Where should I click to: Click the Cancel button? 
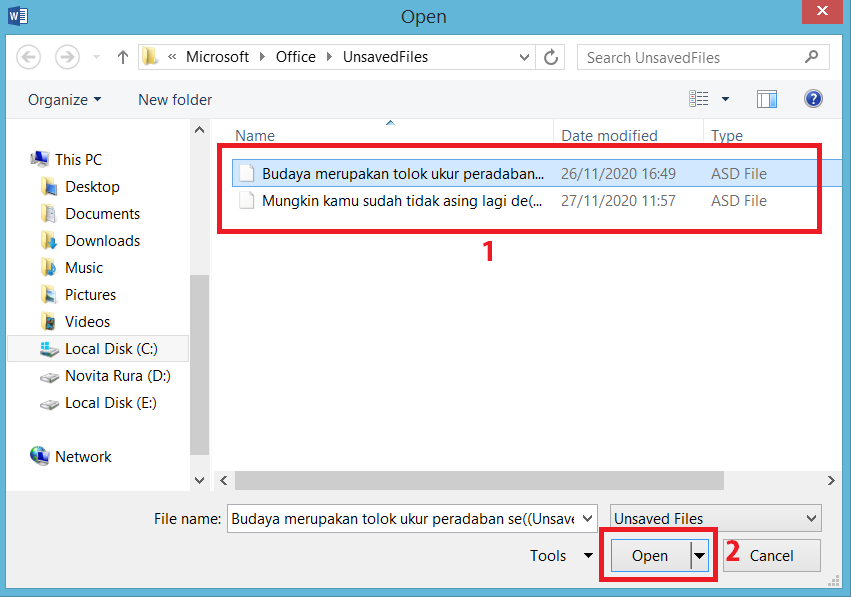tap(771, 555)
